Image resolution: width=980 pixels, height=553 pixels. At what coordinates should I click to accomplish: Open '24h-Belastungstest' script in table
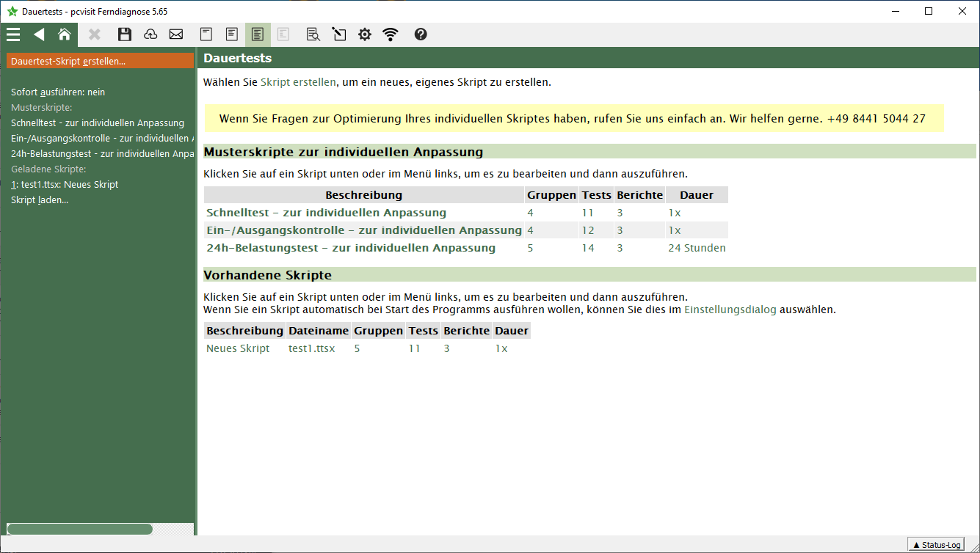pyautogui.click(x=351, y=248)
